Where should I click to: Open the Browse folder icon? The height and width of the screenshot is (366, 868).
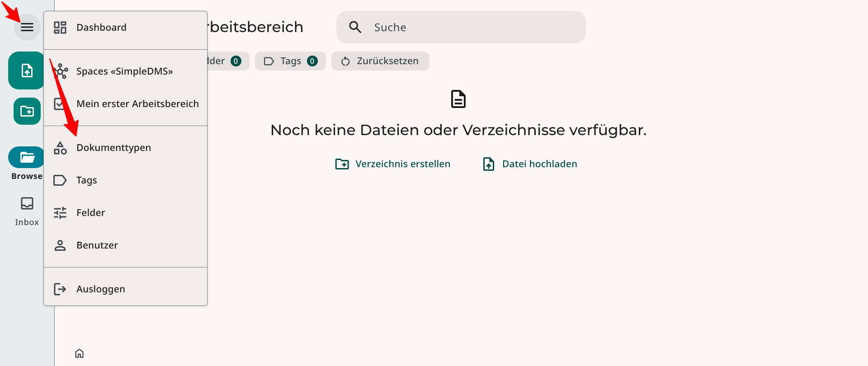[26, 157]
